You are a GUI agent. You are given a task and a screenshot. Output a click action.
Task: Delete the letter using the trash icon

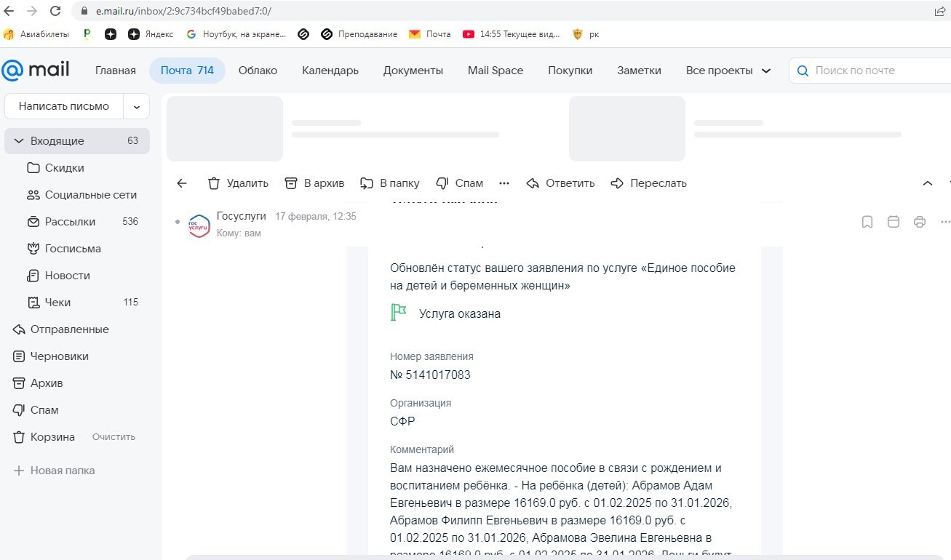[238, 183]
